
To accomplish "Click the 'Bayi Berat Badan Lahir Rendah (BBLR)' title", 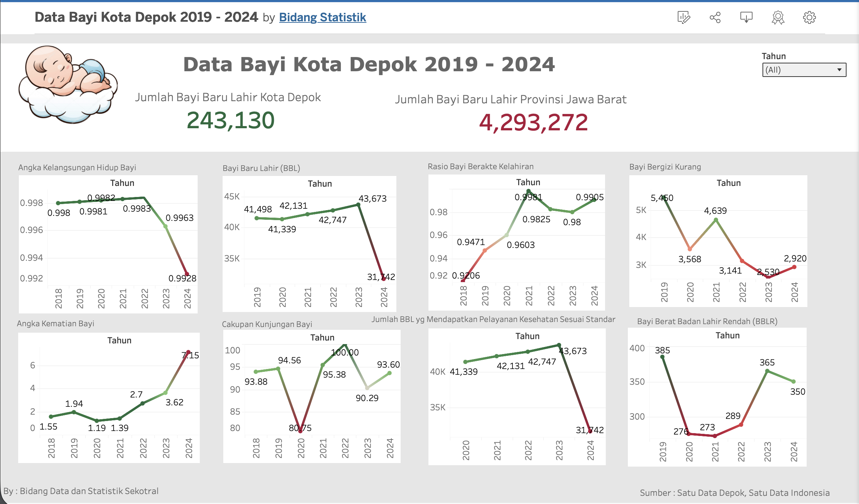I will (x=707, y=321).
